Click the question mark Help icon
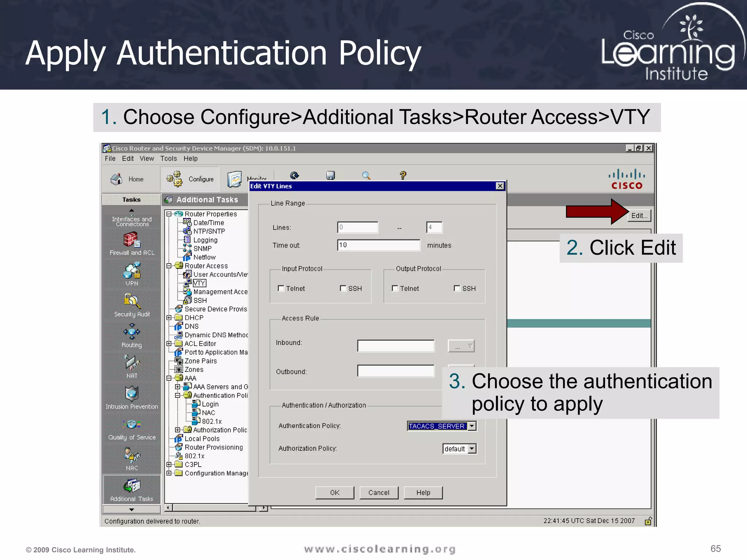747x560 pixels. coord(403,175)
